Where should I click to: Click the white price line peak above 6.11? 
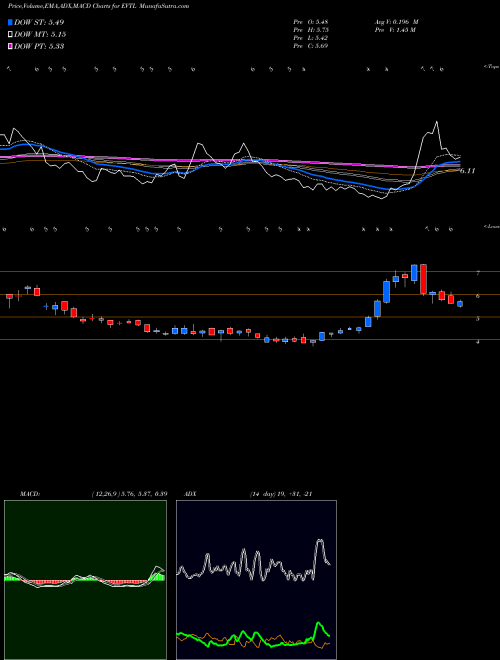pyautogui.click(x=436, y=122)
